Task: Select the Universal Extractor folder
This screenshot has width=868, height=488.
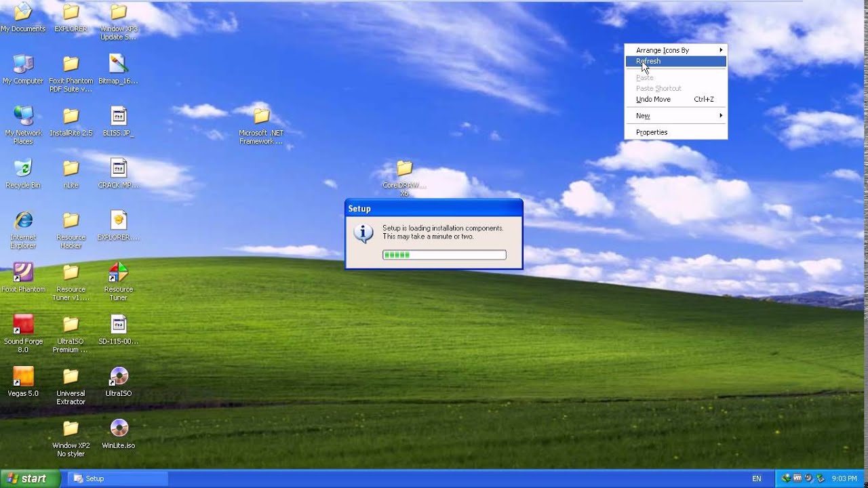Action: pos(71,377)
